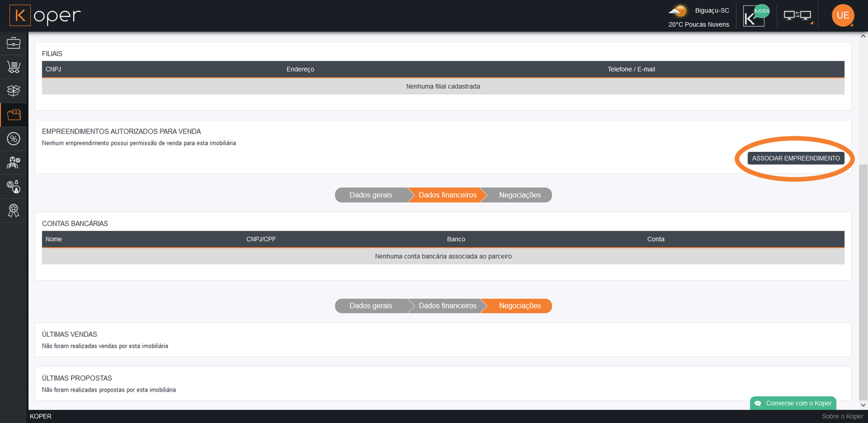Image resolution: width=868 pixels, height=423 pixels.
Task: Click the shopping cart sidebar icon
Action: coord(14,67)
